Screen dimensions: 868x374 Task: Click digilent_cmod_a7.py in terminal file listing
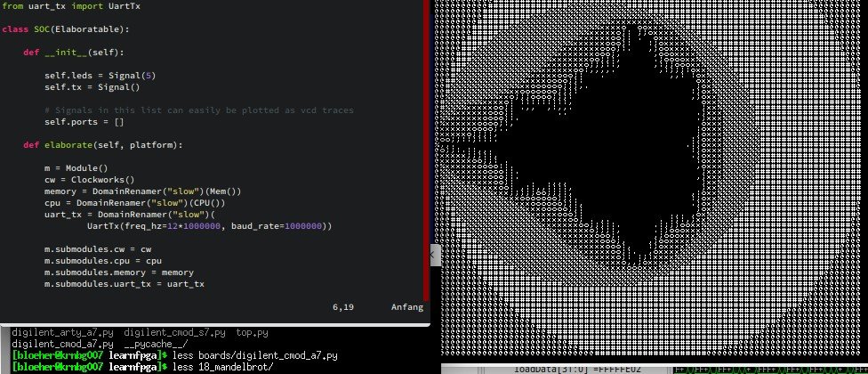pos(62,344)
